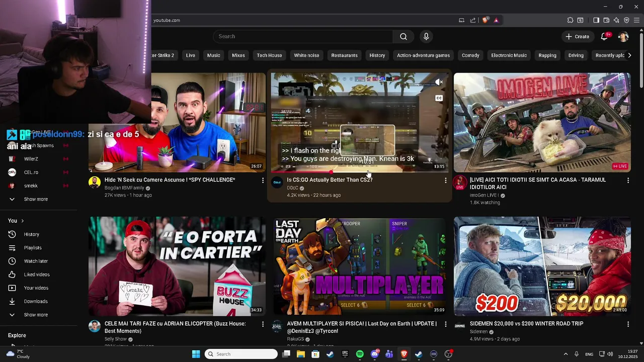Open the YouTube account avatar menu
Screen dimensions: 644x362
coord(623,36)
